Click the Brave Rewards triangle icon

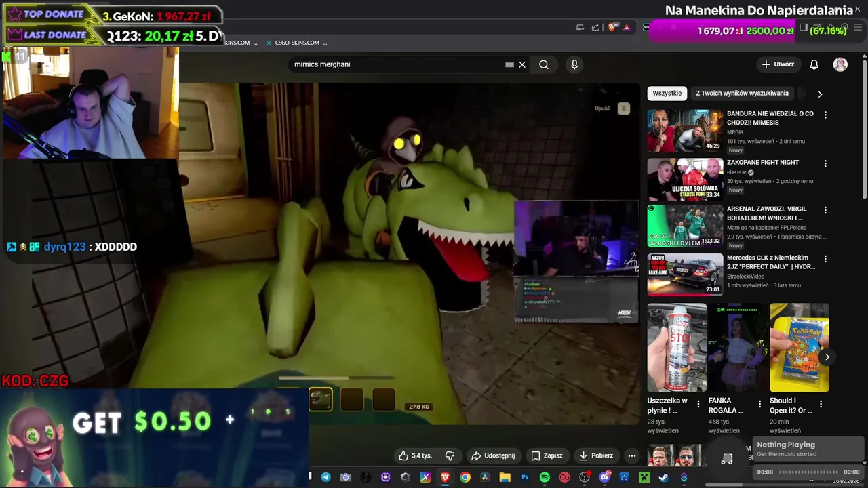[x=627, y=27]
